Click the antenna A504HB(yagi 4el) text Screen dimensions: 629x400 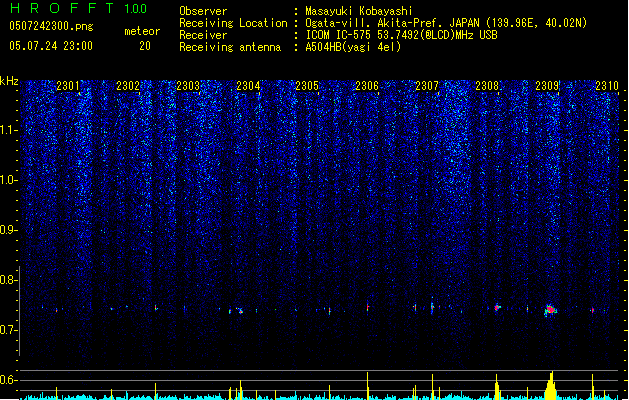353,47
